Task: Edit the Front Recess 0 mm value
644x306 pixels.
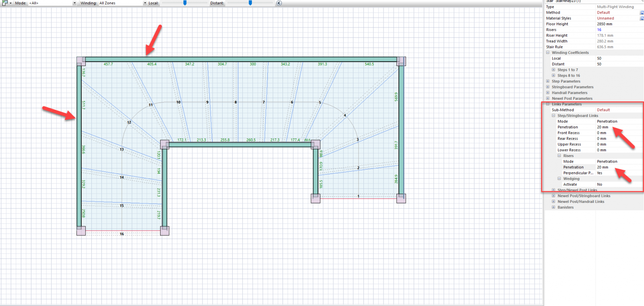Action: tap(601, 133)
